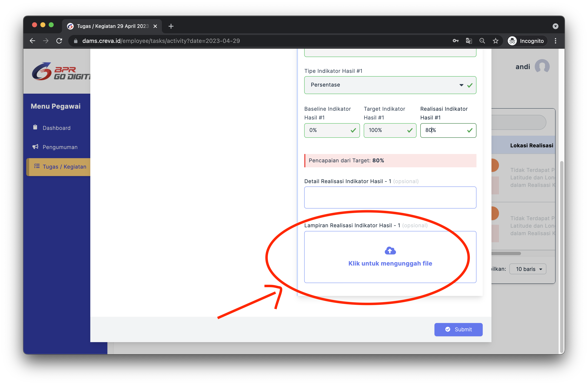Click the Pengumuman megaphone icon

tap(35, 147)
